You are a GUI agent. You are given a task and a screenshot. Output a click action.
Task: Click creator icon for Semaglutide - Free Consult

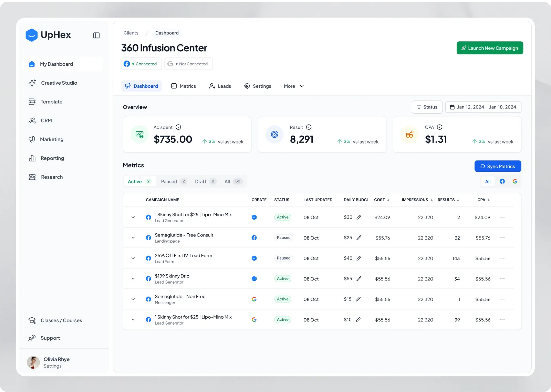(254, 237)
